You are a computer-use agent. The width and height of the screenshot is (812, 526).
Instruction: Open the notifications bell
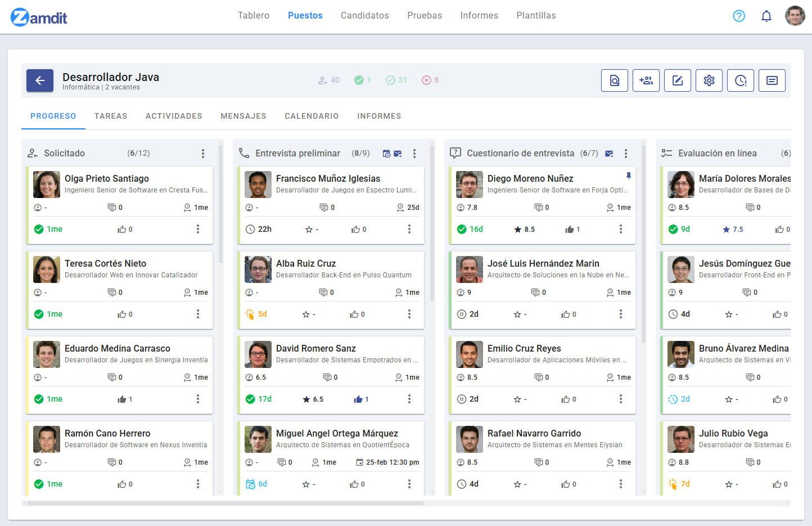pyautogui.click(x=766, y=16)
